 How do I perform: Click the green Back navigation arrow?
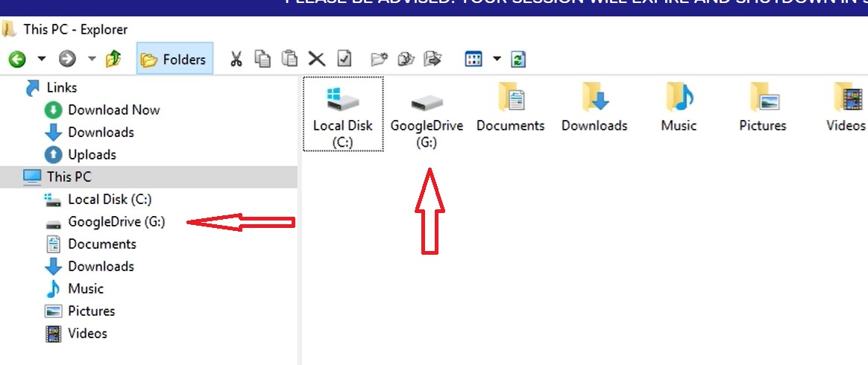17,59
